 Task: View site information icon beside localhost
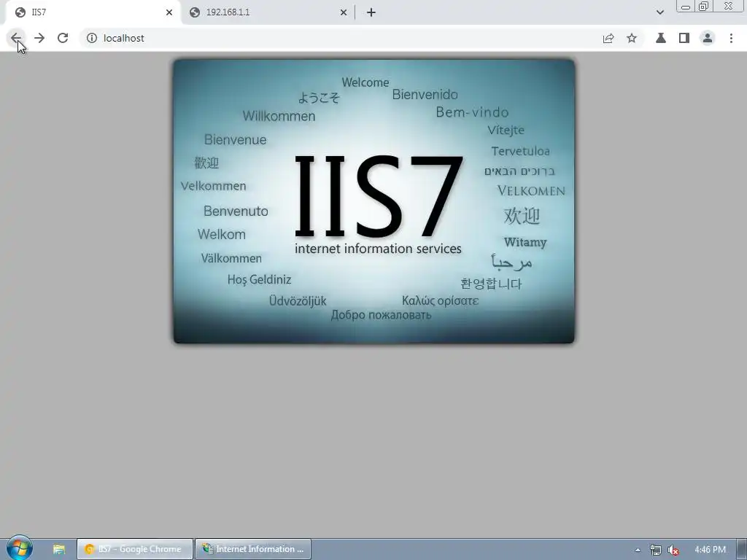(x=92, y=38)
